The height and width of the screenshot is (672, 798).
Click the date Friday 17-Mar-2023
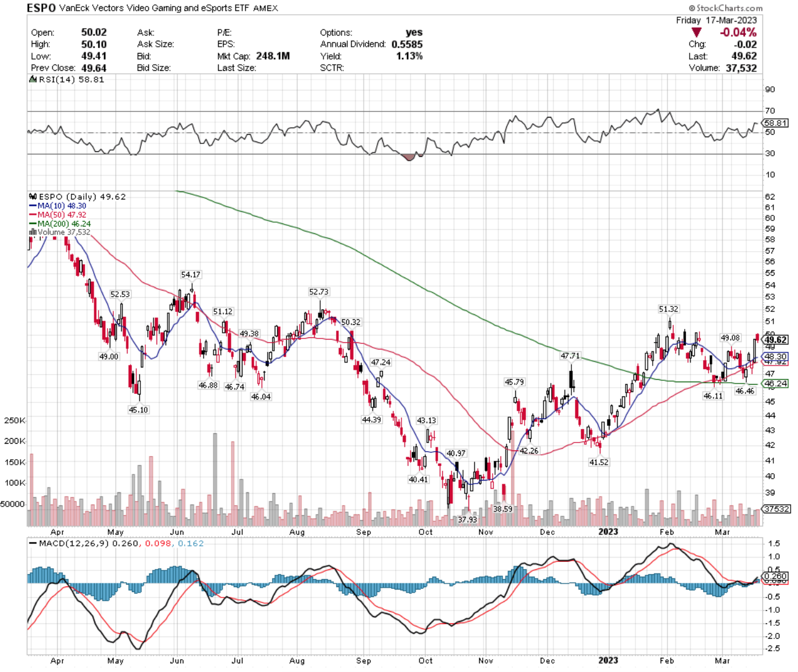pos(717,20)
